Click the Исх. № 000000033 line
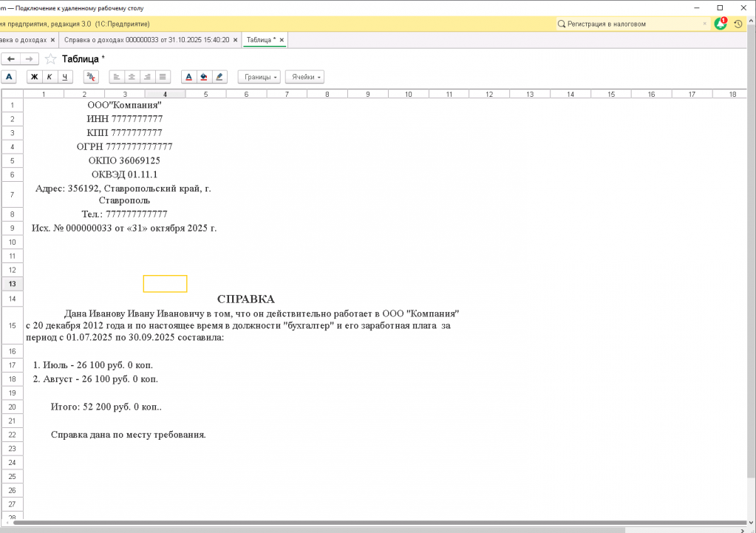This screenshot has width=756, height=533. [x=124, y=228]
